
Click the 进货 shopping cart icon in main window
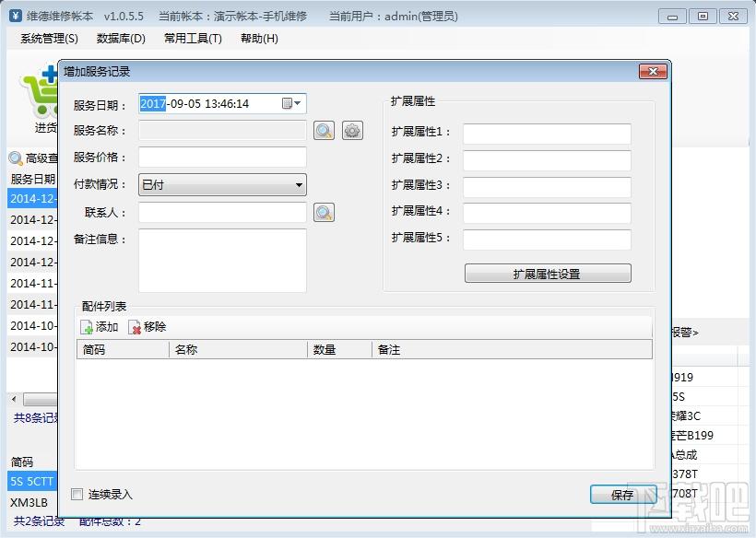pos(40,91)
